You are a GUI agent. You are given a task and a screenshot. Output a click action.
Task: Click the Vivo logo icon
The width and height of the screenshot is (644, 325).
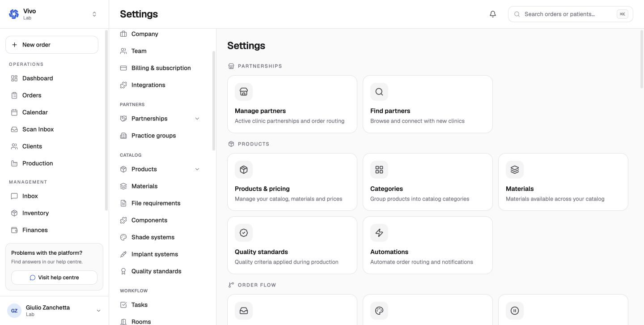(14, 14)
